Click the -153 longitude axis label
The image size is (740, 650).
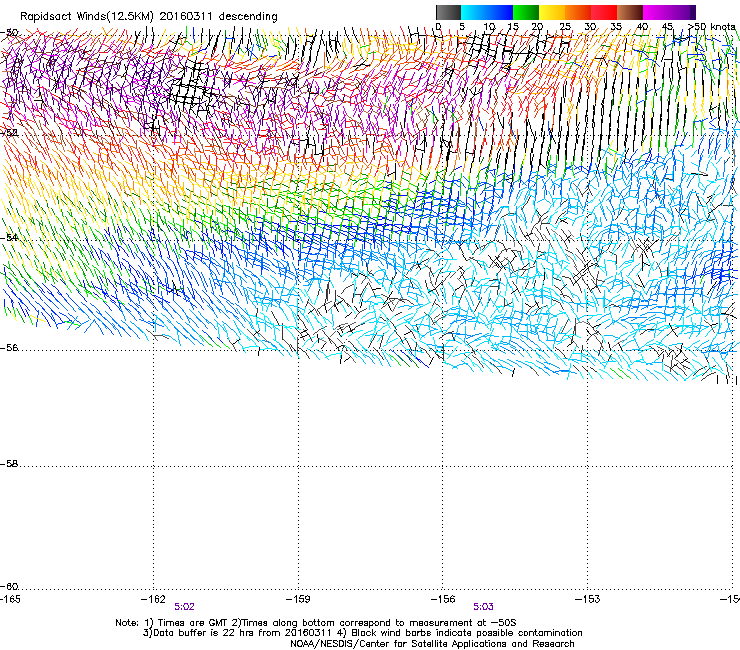(588, 599)
